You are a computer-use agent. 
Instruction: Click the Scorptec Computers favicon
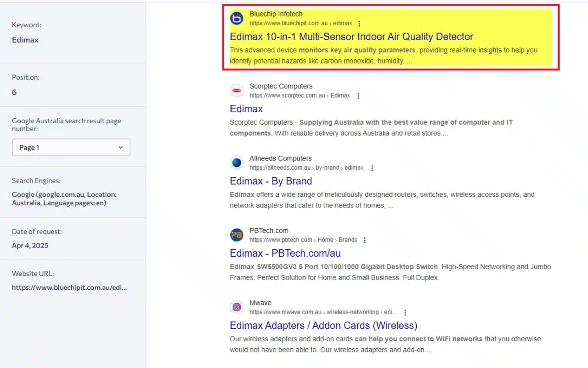click(x=237, y=91)
